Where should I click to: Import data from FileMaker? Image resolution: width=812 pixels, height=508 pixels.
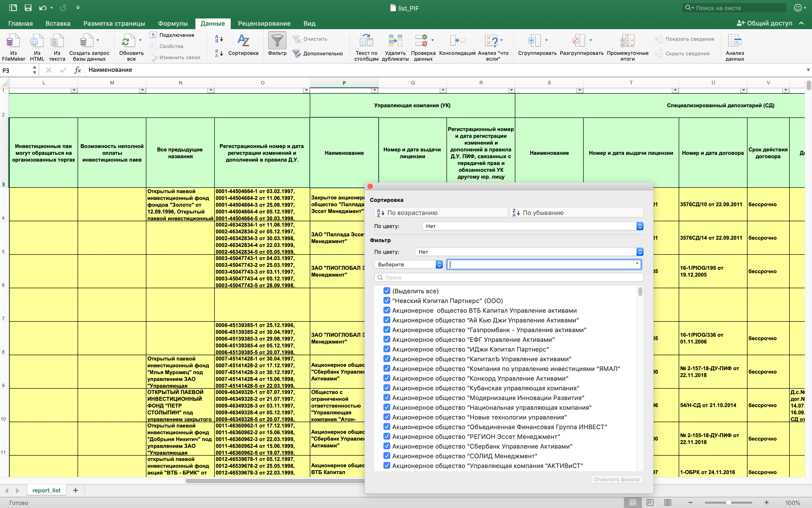pos(13,47)
